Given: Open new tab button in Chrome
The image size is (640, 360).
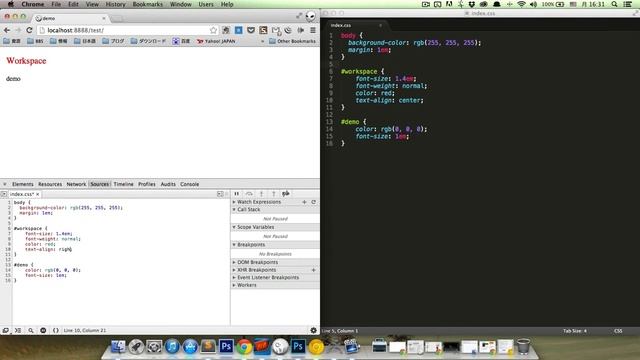Looking at the screenshot, I should tap(117, 19).
